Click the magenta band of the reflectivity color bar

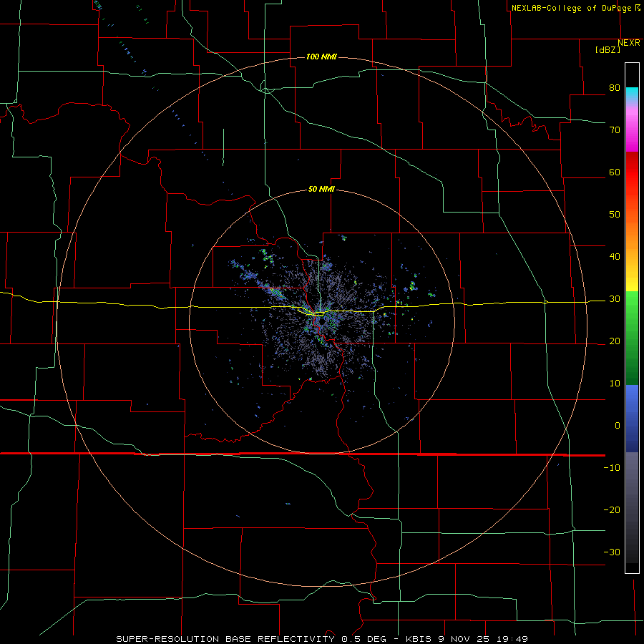[632, 132]
